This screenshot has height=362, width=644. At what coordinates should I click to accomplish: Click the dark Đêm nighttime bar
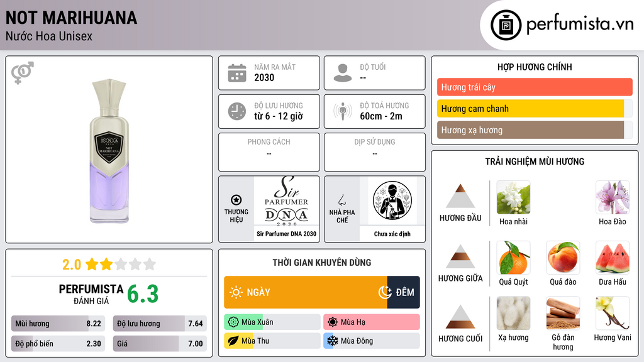click(x=404, y=292)
